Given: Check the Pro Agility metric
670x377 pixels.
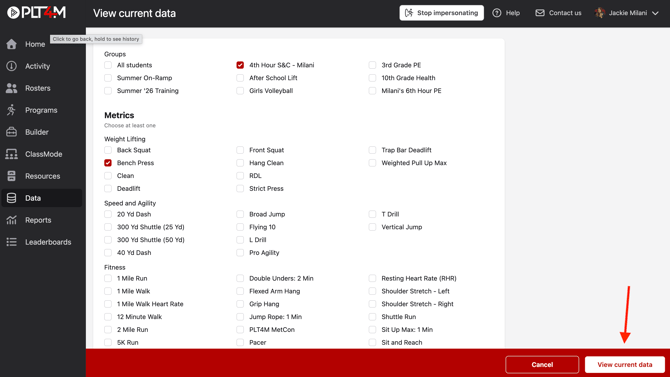Looking at the screenshot, I should tap(240, 253).
